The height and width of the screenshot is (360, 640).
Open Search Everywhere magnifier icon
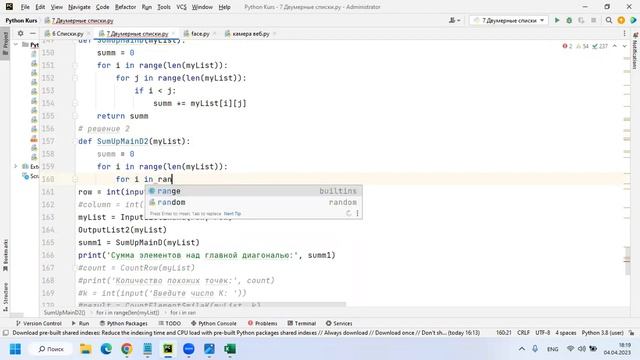pyautogui.click(x=609, y=20)
